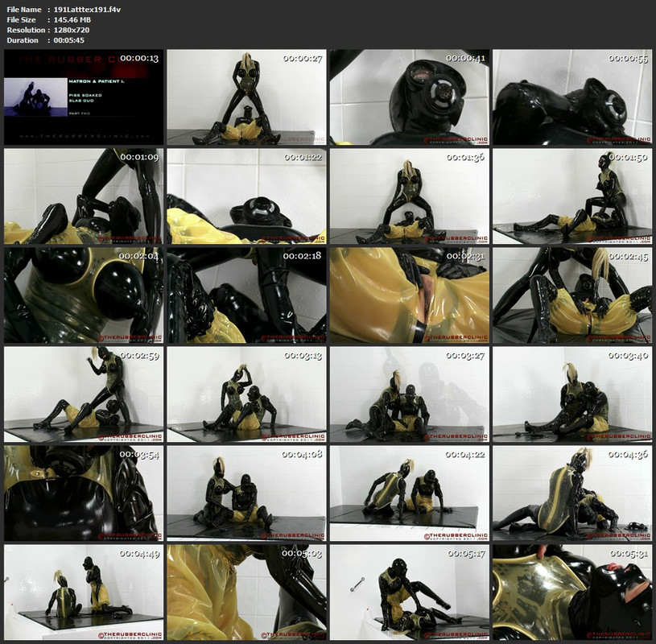Open the frame marked 00:01:36
Image resolution: width=656 pixels, height=644 pixels.
[x=409, y=196]
